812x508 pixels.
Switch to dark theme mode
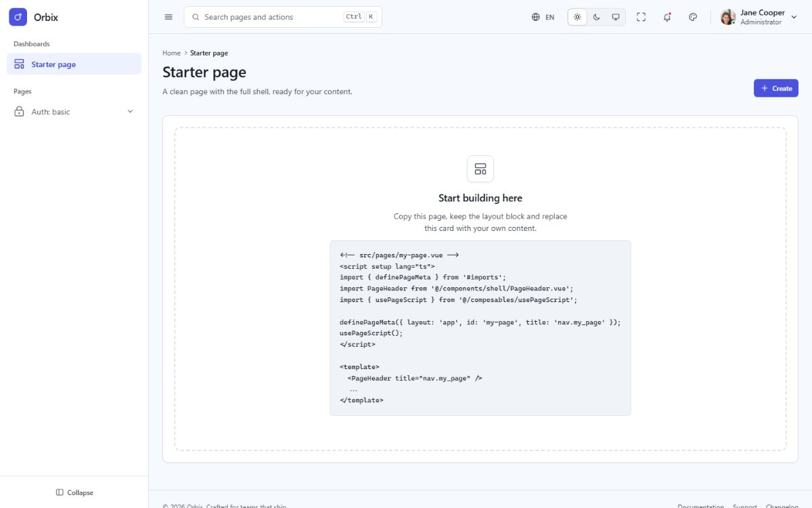[596, 17]
